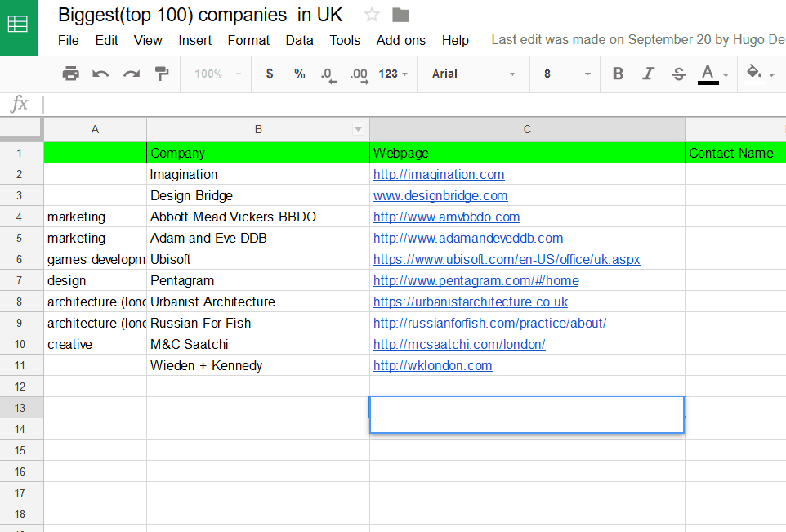Open the File menu
Image resolution: width=786 pixels, height=532 pixels.
coord(68,40)
